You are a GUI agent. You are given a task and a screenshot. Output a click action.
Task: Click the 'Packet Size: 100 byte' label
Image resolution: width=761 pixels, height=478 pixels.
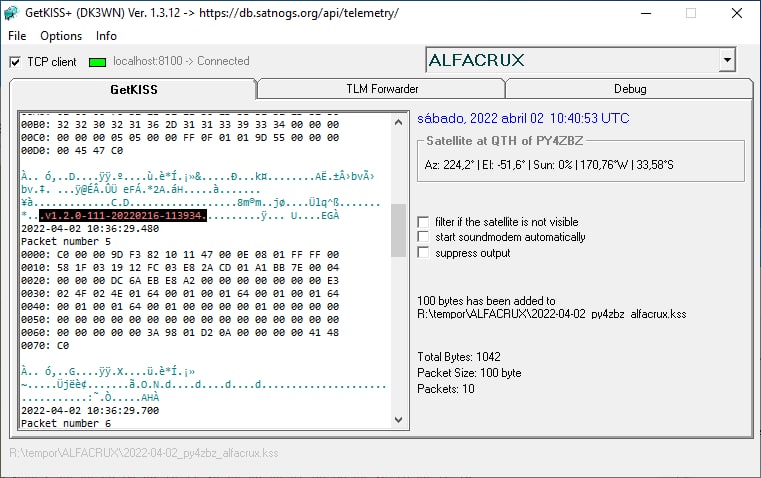pyautogui.click(x=469, y=373)
